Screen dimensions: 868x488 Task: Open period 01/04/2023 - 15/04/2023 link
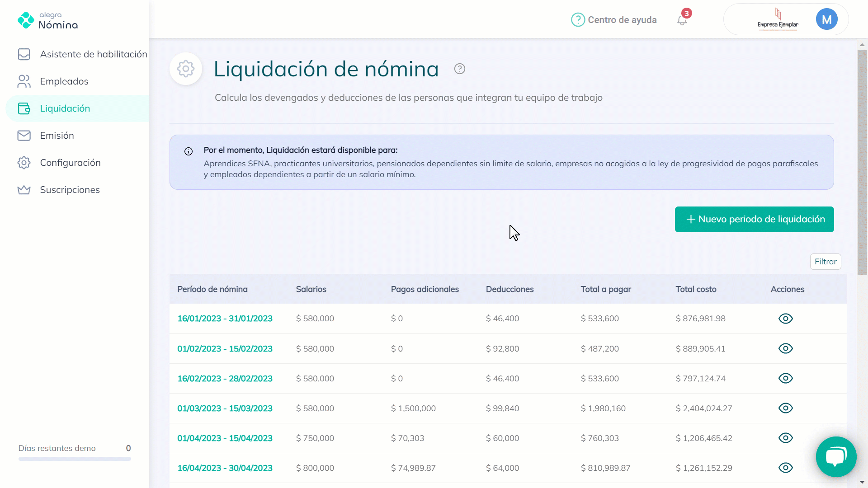tap(225, 438)
